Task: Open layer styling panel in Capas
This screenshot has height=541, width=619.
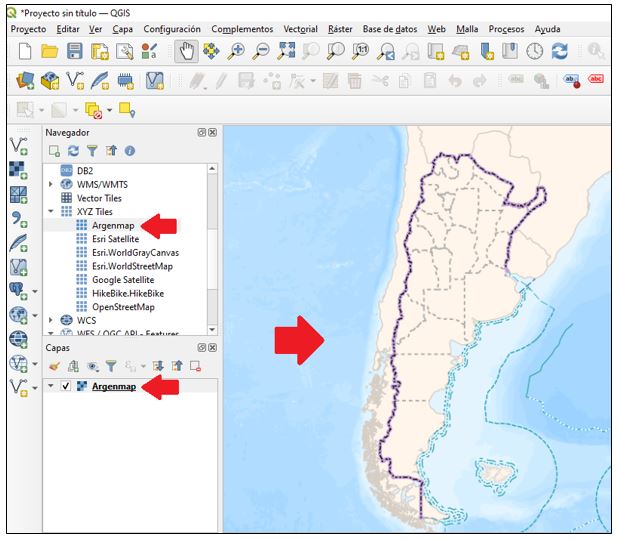Action: pyautogui.click(x=54, y=366)
